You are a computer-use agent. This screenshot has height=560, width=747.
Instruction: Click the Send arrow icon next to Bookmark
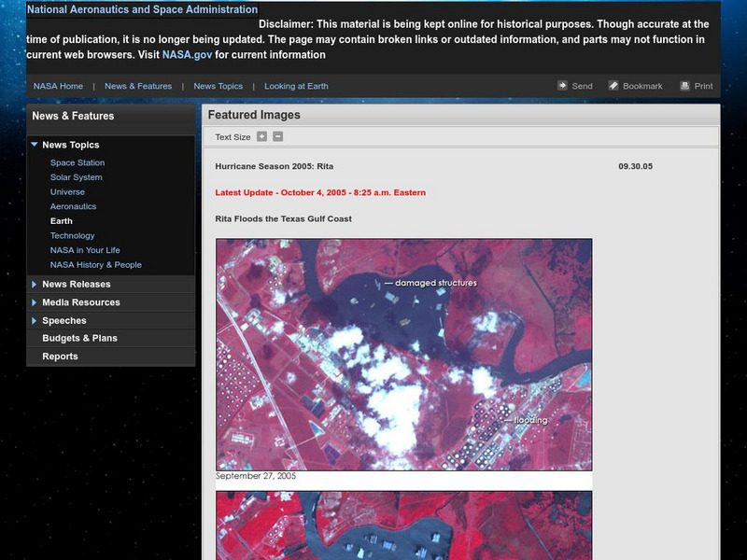[562, 85]
